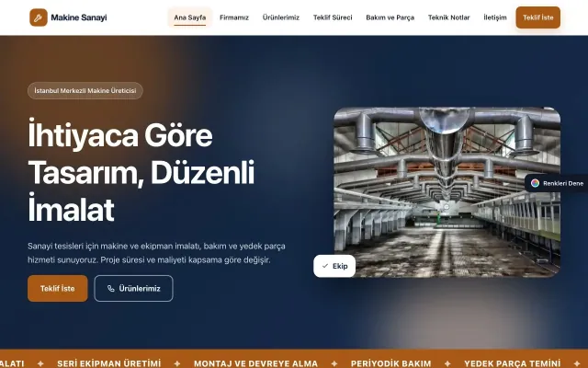The image size is (588, 368).
Task: Click the Ekip badge label
Action: point(340,266)
